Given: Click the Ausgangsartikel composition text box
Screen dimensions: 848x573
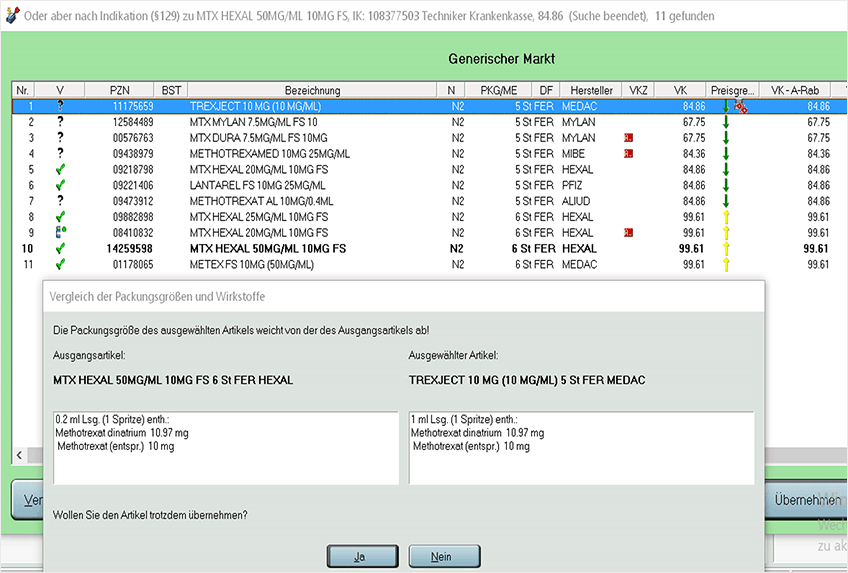Looking at the screenshot, I should tap(226, 448).
